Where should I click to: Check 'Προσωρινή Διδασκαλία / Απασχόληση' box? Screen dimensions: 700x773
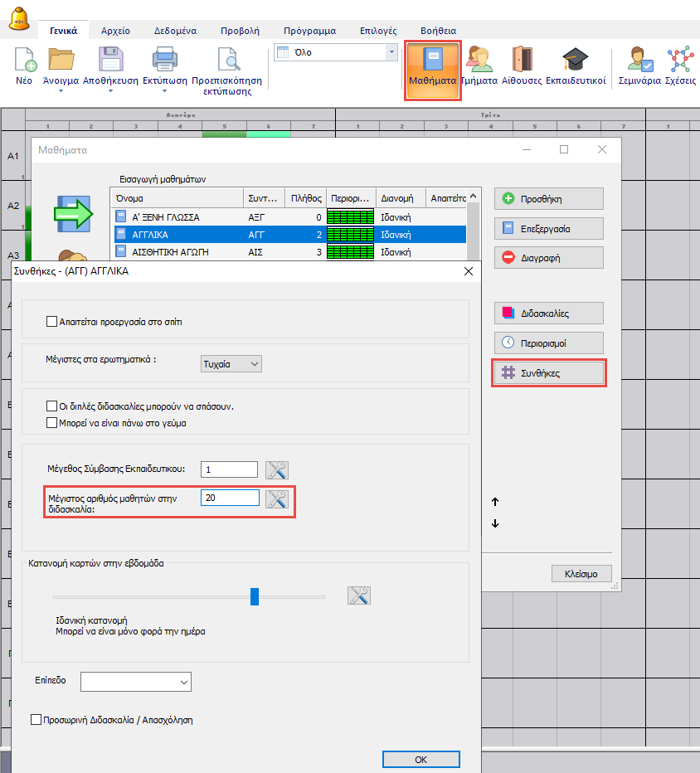click(36, 720)
